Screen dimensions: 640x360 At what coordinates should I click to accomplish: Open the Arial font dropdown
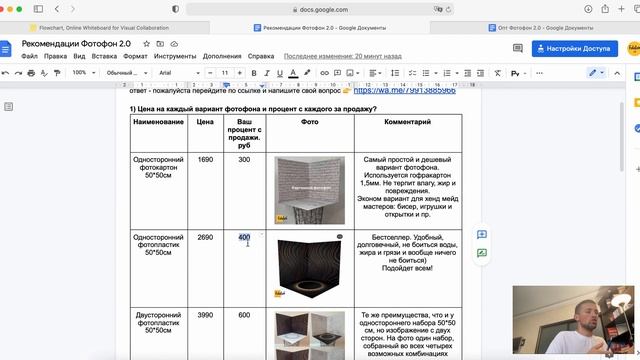point(179,73)
